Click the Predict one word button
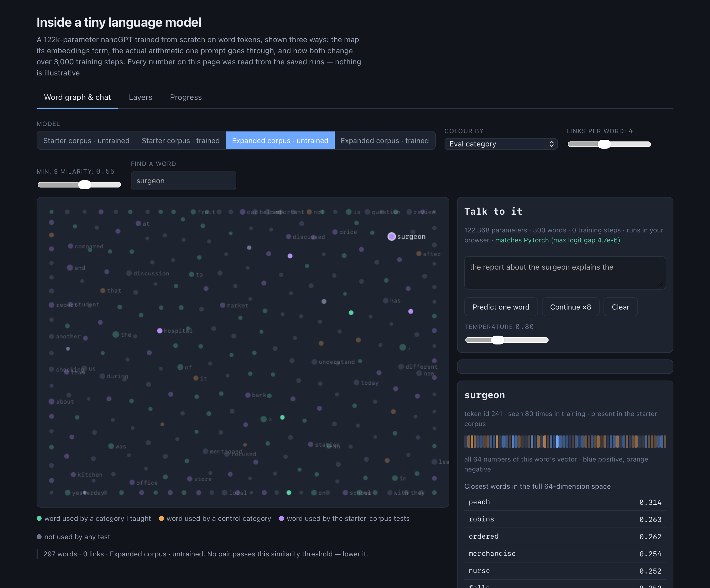The height and width of the screenshot is (588, 710). [501, 307]
